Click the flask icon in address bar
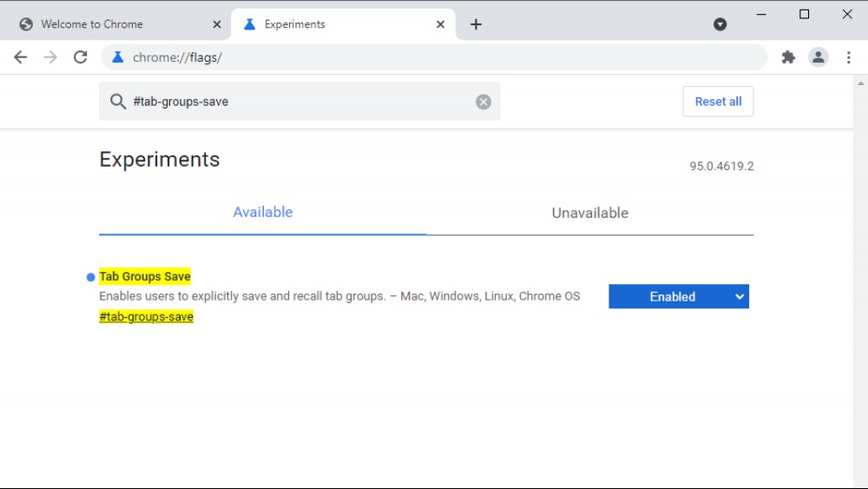 pyautogui.click(x=117, y=57)
